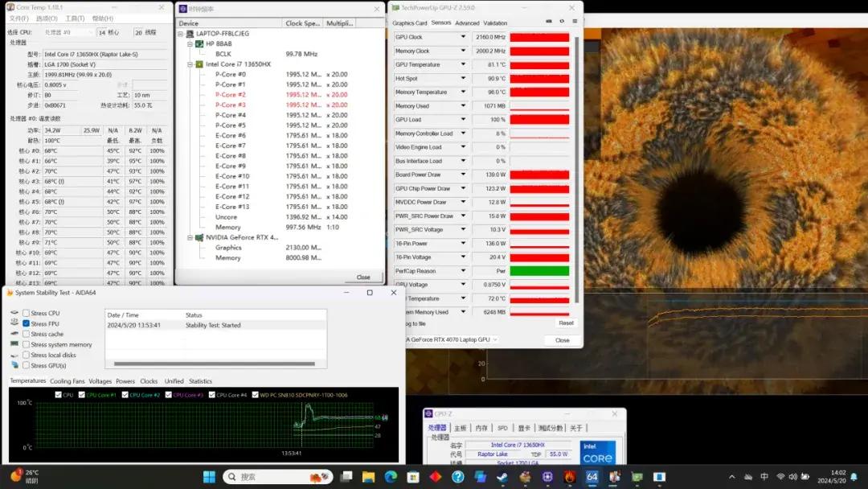This screenshot has height=489, width=868.
Task: Enable the Stress CPU checkbox
Action: coord(27,313)
